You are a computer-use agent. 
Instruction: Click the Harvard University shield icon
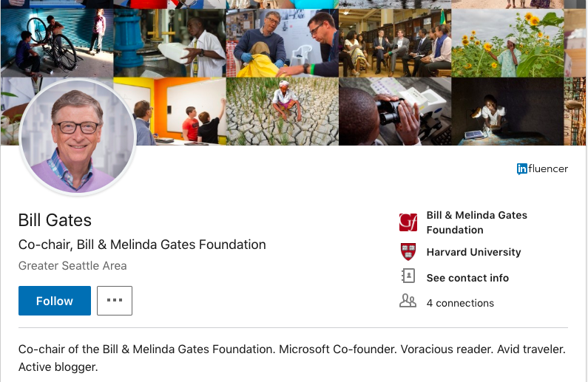click(x=408, y=252)
